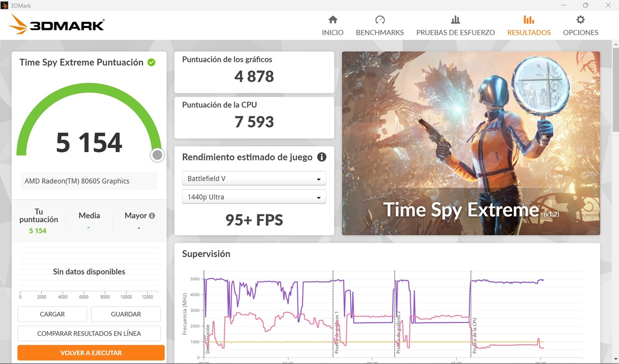619x364 pixels.
Task: Click the orange VOLVER A EJECUTAR button
Action: 91,353
